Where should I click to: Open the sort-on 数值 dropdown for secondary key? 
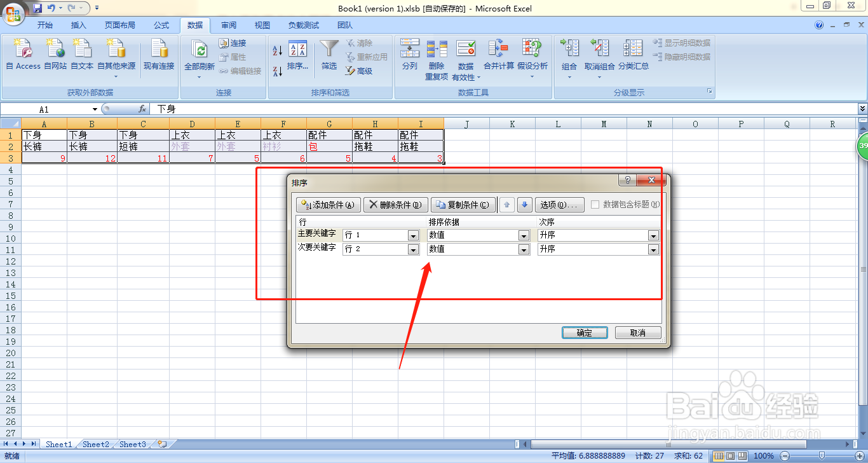coord(524,249)
